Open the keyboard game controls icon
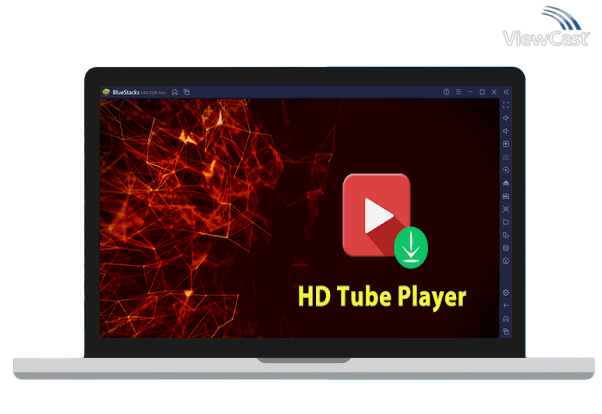Viewport: 602px width, 414px height. 506,157
